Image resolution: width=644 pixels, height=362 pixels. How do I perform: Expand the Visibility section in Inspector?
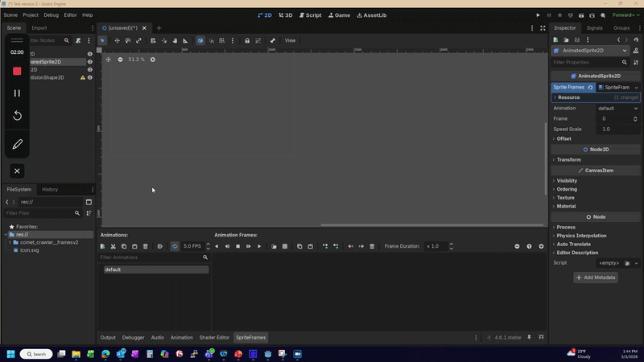tap(567, 181)
